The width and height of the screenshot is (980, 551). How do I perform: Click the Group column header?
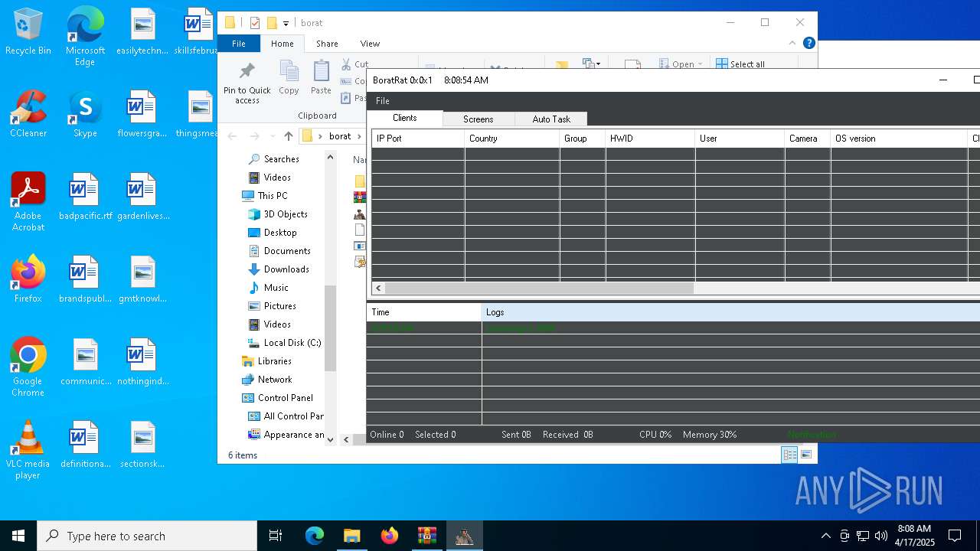pyautogui.click(x=583, y=139)
